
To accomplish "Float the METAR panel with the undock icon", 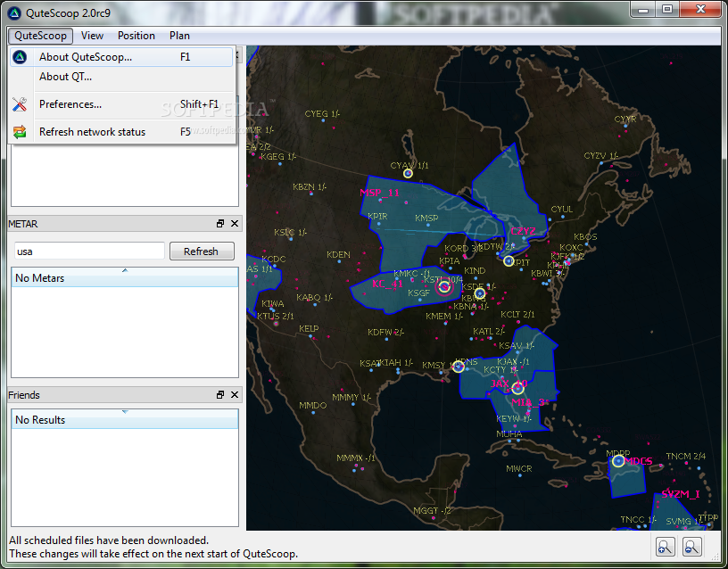I will tap(220, 224).
